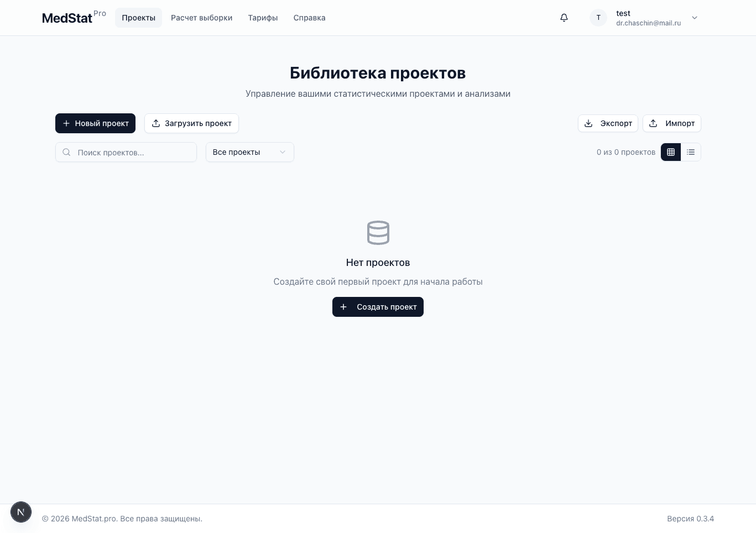Click the Импорт button
The width and height of the screenshot is (756, 533).
[x=672, y=123]
